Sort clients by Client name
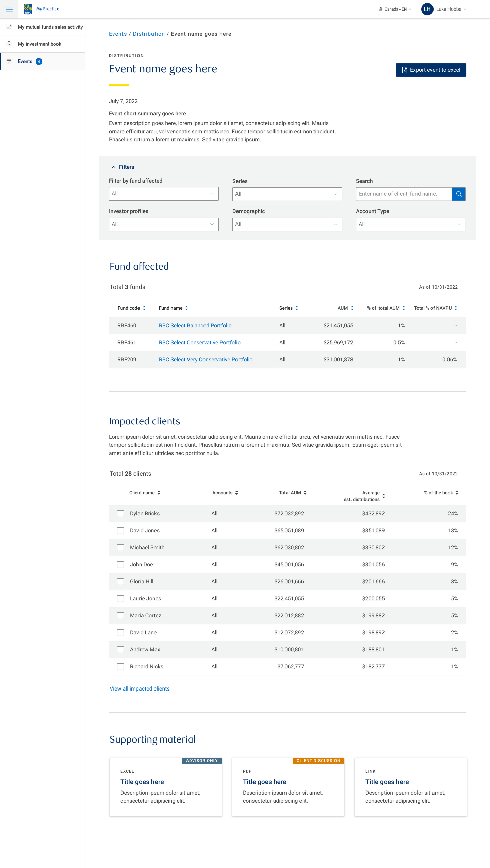Screen dimensions: 490x868 click(x=159, y=493)
